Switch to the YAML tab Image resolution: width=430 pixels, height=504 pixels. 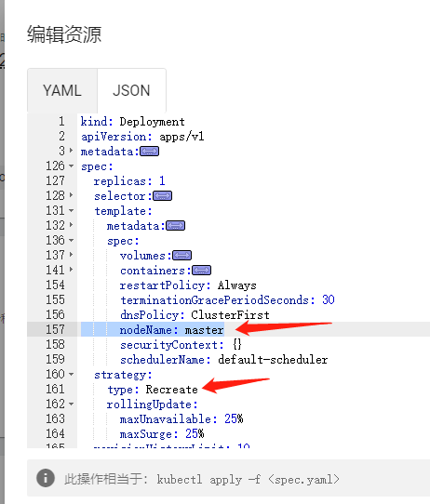point(62,90)
